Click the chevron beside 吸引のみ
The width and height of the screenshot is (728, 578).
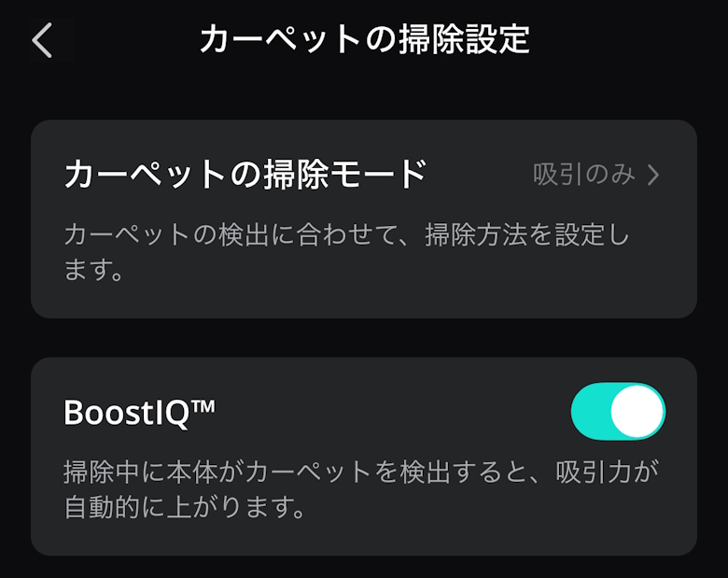pyautogui.click(x=653, y=175)
